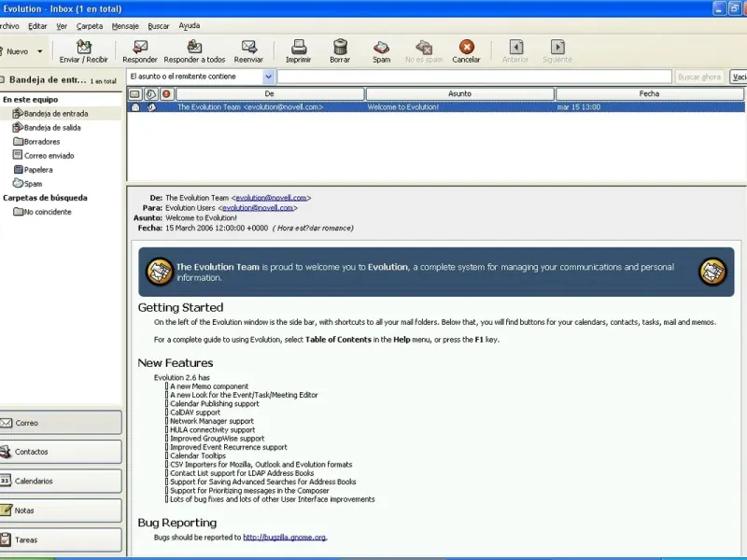Open the Ver menu
This screenshot has width=747, height=560.
(62, 26)
